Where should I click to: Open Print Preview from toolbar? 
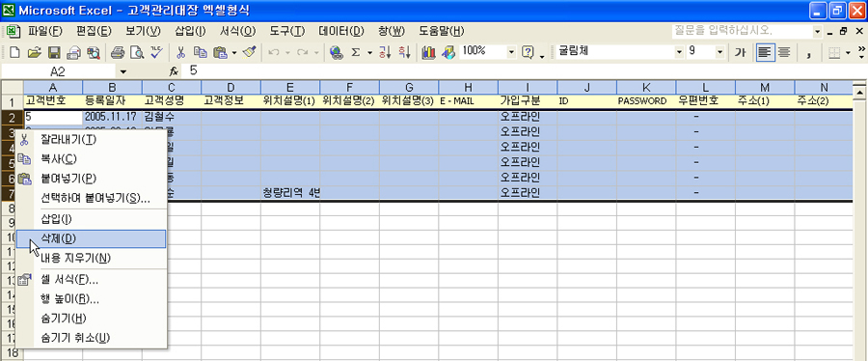coord(137,52)
